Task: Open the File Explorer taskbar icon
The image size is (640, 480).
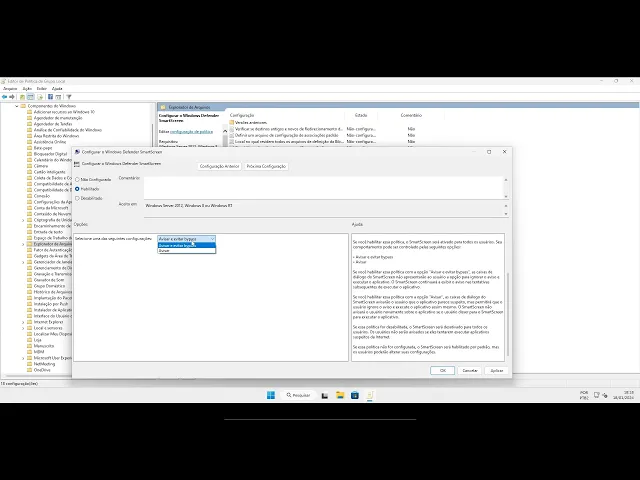Action: coord(340,395)
